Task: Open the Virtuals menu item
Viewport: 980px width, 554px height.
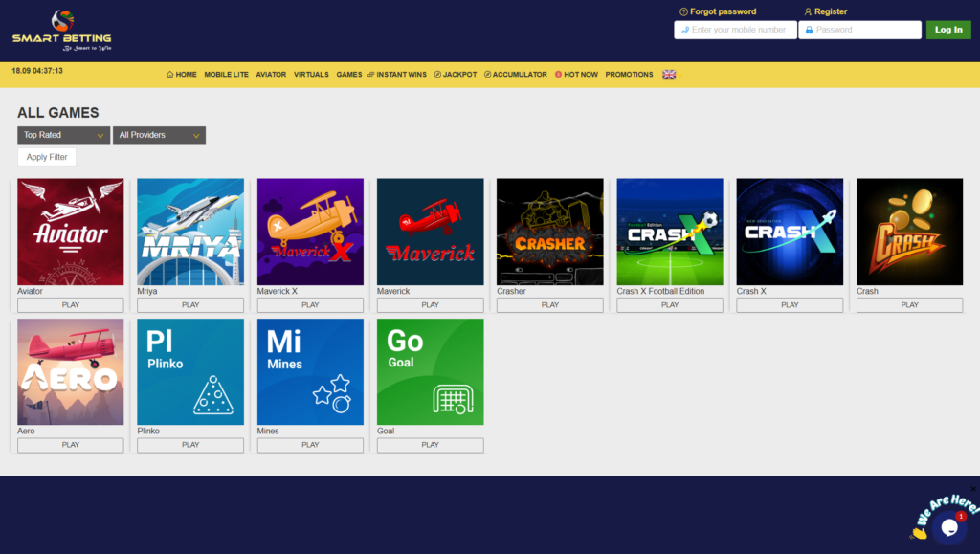Action: [x=311, y=74]
